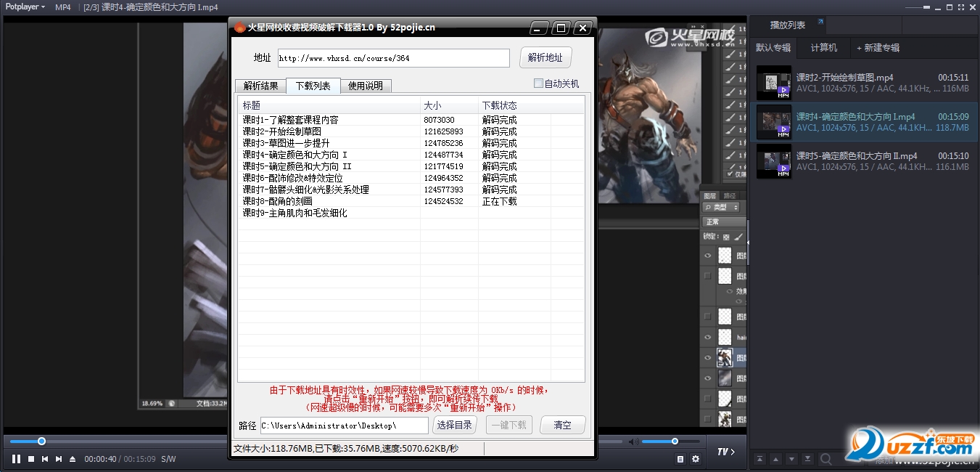Viewport: 980px width, 472px height.
Task: Select row 课时3-草图进一步提升
Action: click(x=411, y=143)
